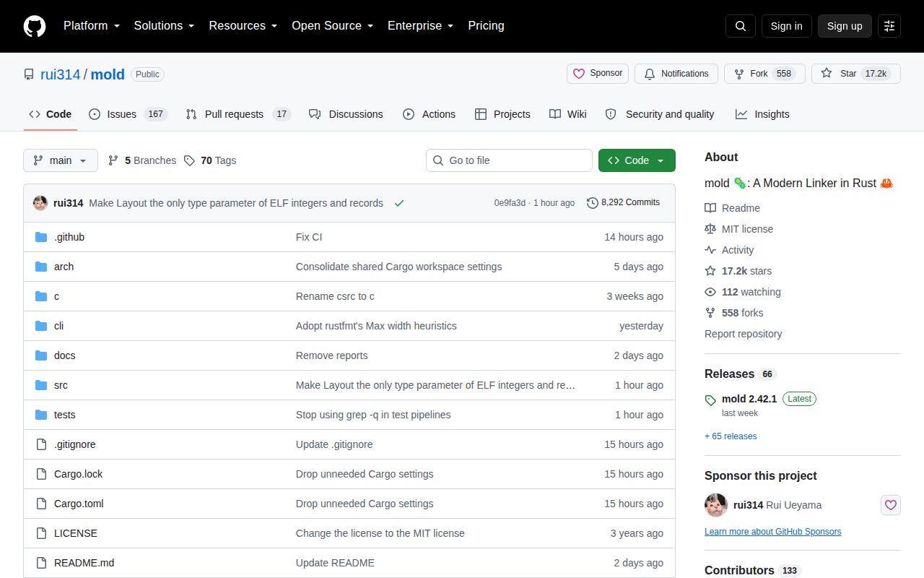Image resolution: width=924 pixels, height=578 pixels.
Task: Click the file icon beside Cargo.lock
Action: 41,474
